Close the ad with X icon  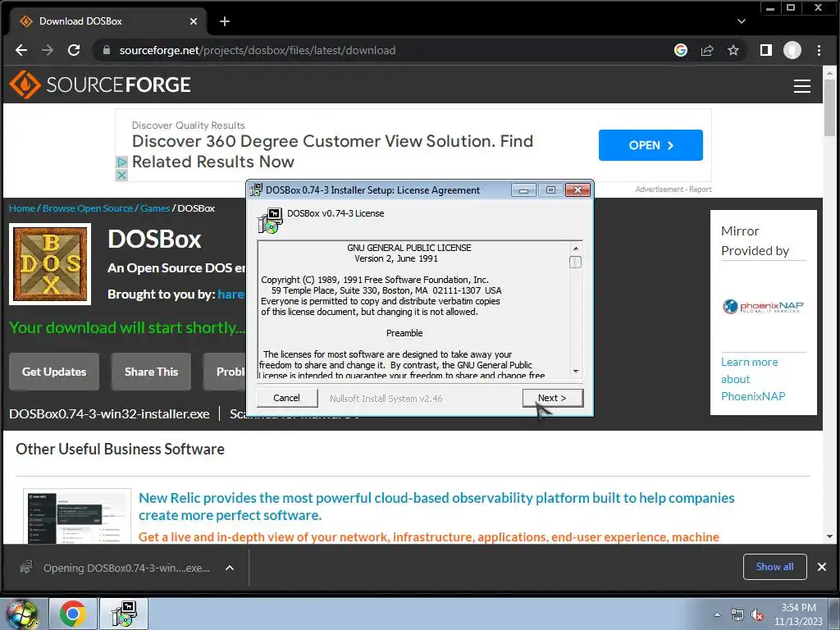coord(122,176)
